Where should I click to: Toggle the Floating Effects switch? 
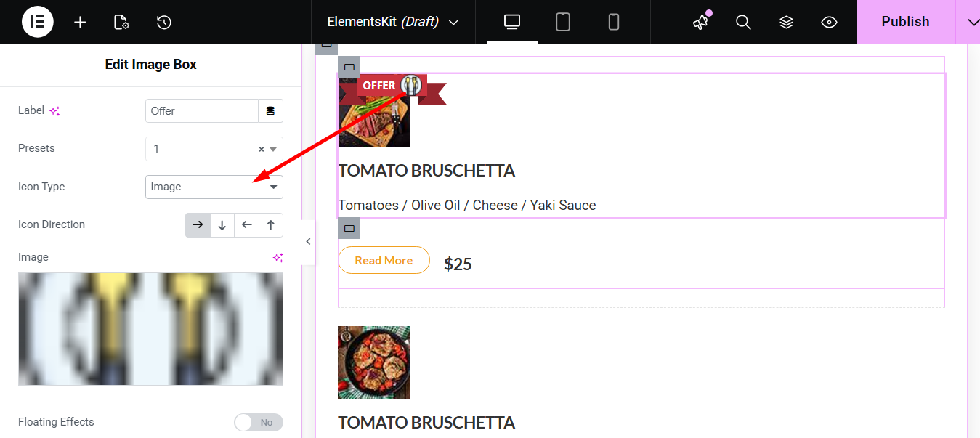pyautogui.click(x=259, y=422)
